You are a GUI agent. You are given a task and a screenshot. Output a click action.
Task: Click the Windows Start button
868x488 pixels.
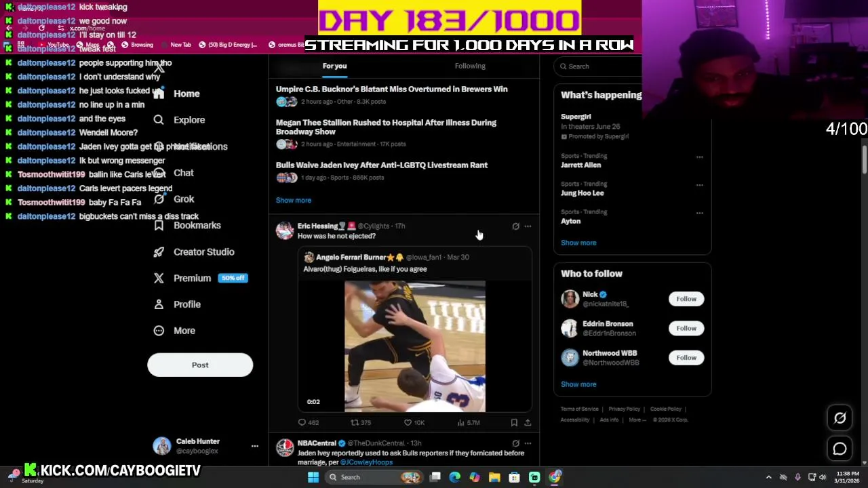pyautogui.click(x=313, y=477)
